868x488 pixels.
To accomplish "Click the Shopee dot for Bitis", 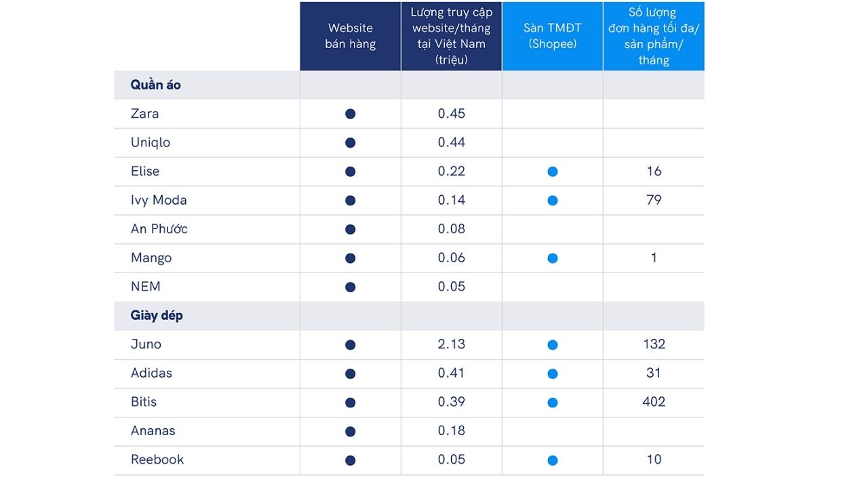I will tap(553, 403).
